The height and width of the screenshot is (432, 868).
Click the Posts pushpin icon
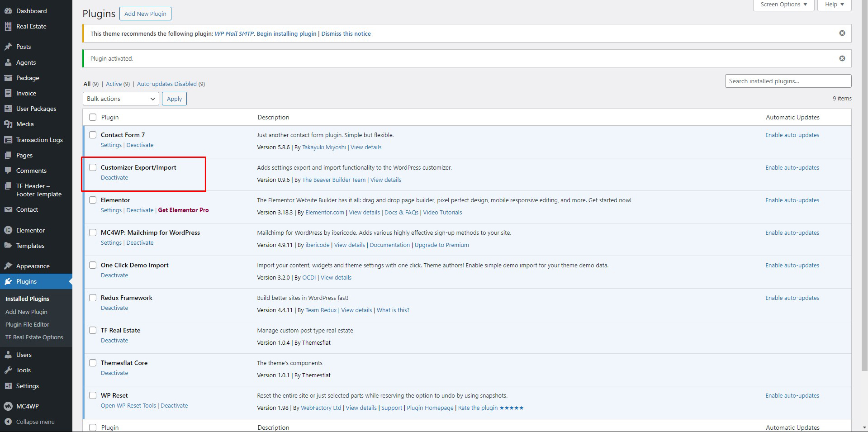point(8,47)
